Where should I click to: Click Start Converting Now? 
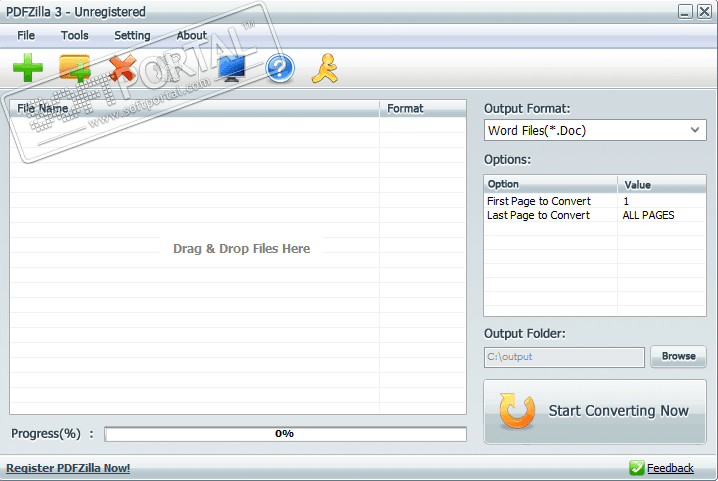(x=595, y=411)
